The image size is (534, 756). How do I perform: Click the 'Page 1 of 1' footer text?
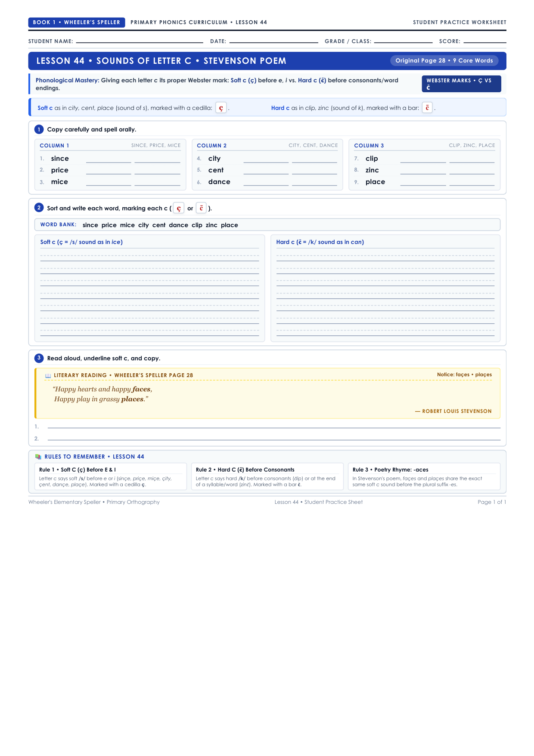tap(492, 502)
